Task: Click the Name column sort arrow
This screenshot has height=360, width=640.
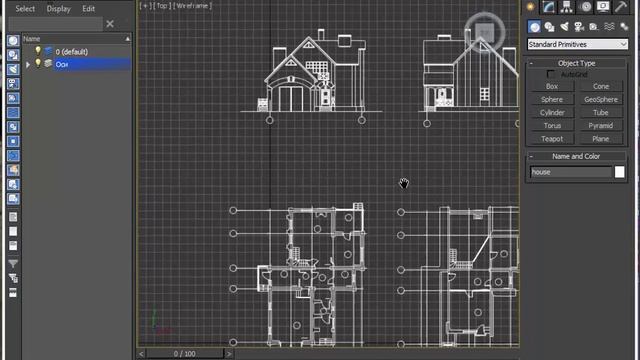Action: click(127, 39)
